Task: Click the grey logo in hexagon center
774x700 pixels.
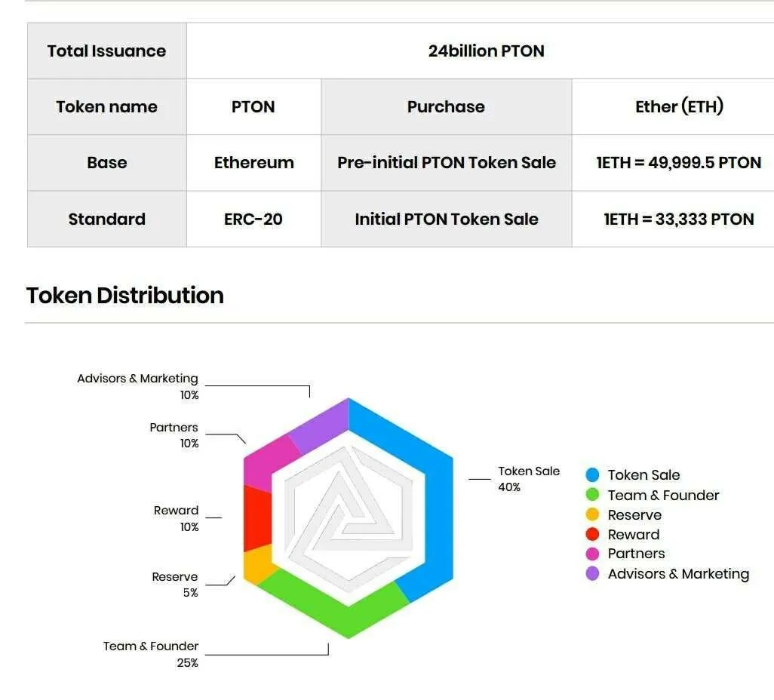Action: click(x=349, y=517)
